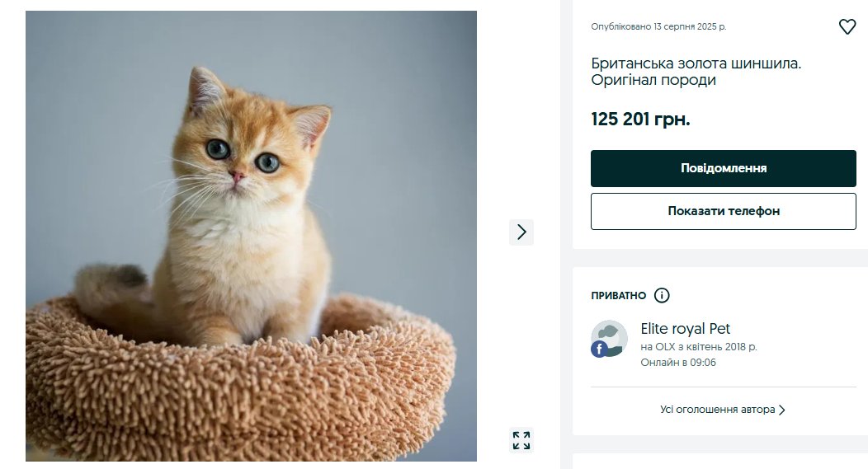Viewport: 868px width, 469px height.
Task: Click the Онлайн в 09:06 status text
Action: [678, 363]
